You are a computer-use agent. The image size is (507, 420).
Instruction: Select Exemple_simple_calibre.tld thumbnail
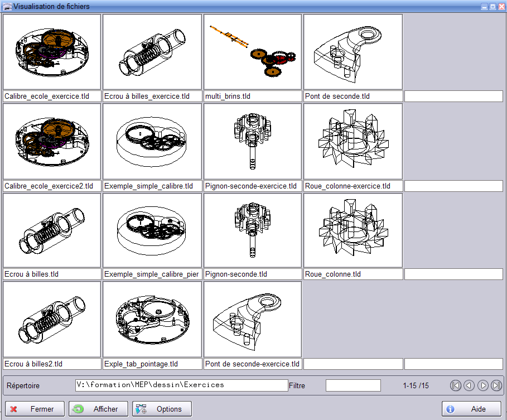pyautogui.click(x=152, y=141)
